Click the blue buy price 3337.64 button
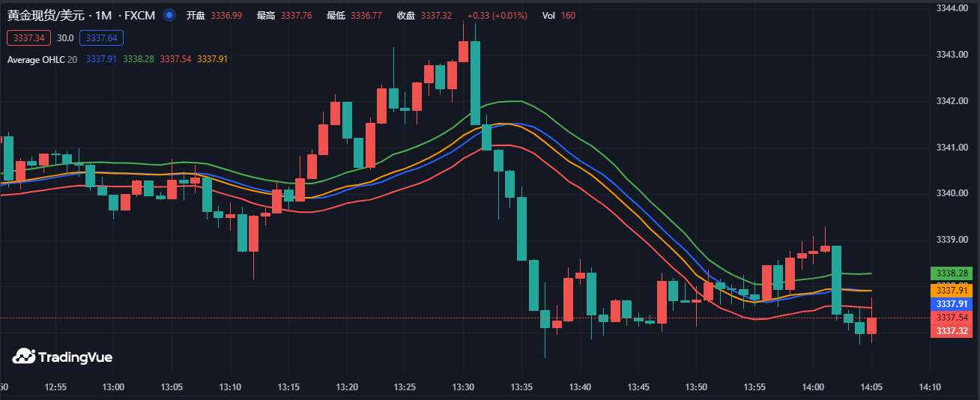The width and height of the screenshot is (980, 400). click(101, 38)
